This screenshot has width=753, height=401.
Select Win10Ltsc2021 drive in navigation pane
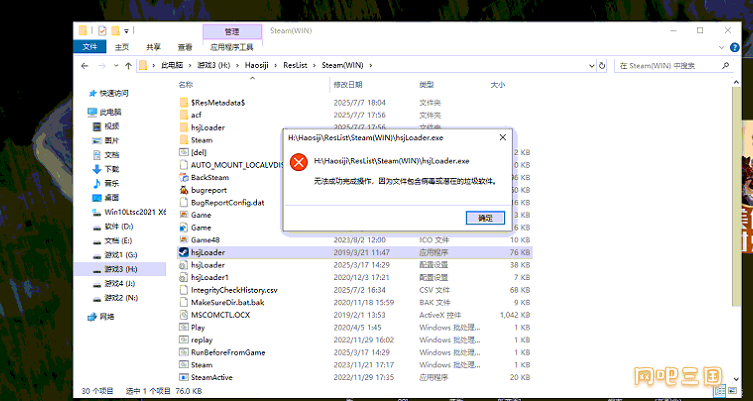[135, 212]
